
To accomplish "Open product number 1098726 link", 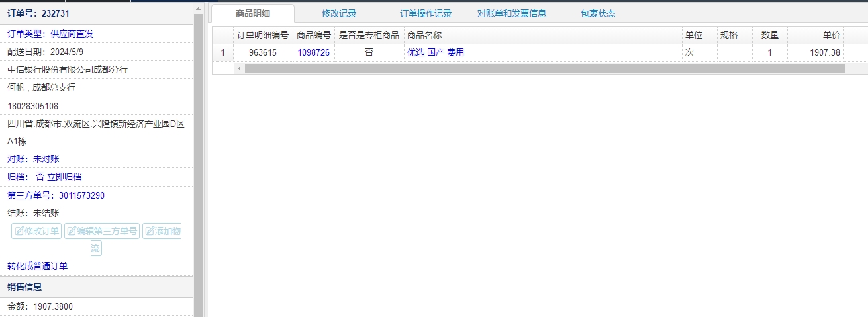I will pos(313,52).
